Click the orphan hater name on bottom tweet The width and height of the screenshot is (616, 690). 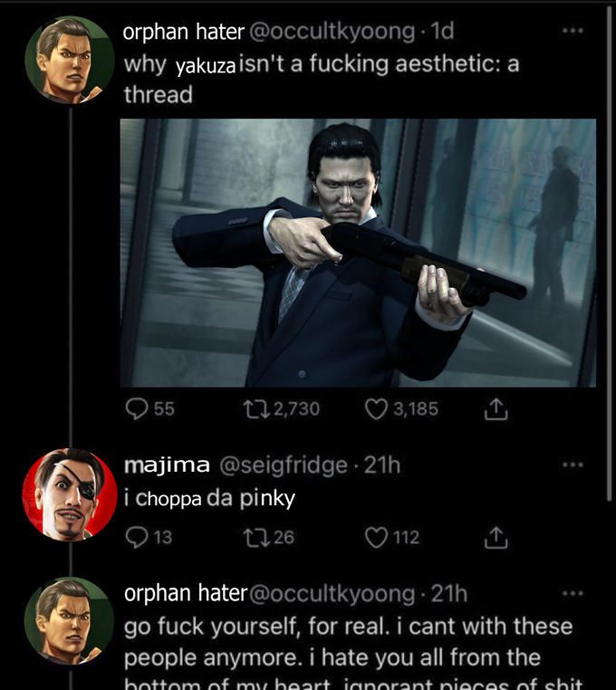pos(184,593)
